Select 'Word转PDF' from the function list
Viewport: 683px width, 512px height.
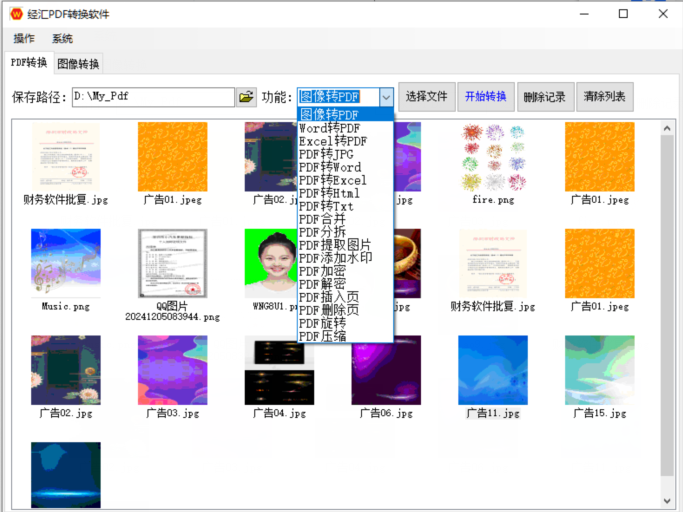[329, 128]
